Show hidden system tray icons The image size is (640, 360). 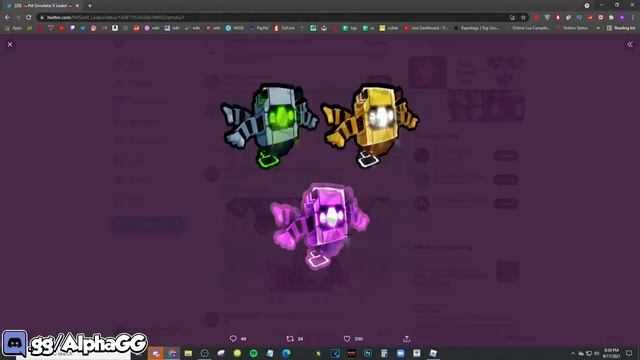coord(573,353)
